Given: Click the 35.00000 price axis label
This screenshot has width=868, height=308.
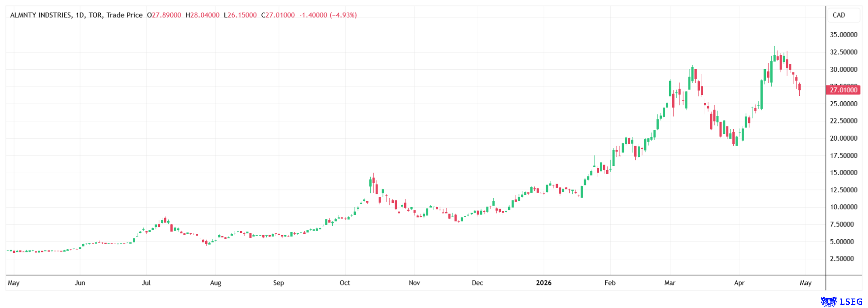Looking at the screenshot, I should point(843,35).
